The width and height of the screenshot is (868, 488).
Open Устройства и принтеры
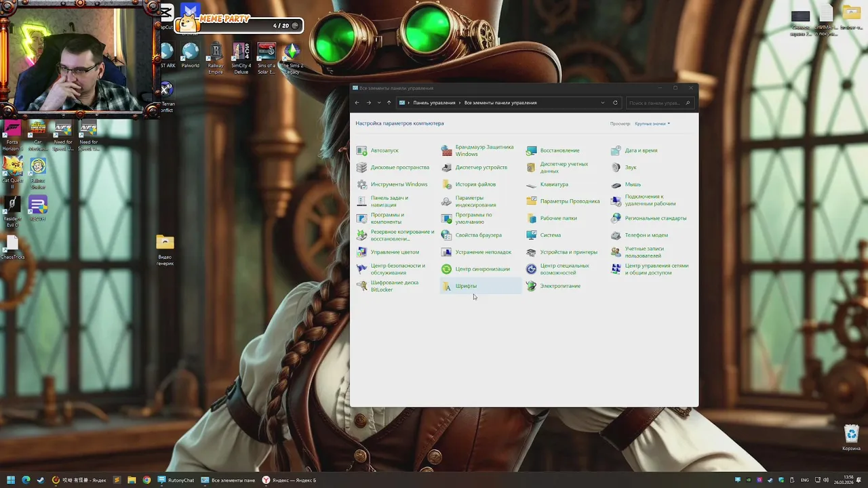562,252
